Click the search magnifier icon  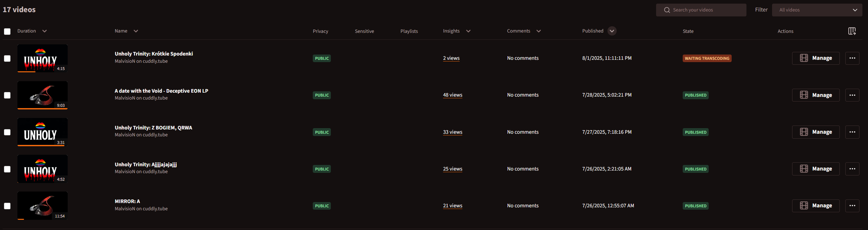pos(667,10)
